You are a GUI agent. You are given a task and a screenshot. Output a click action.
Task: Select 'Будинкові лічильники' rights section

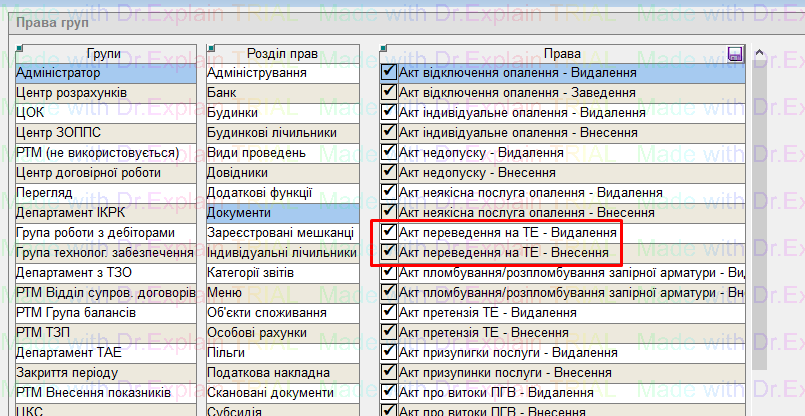(x=281, y=133)
